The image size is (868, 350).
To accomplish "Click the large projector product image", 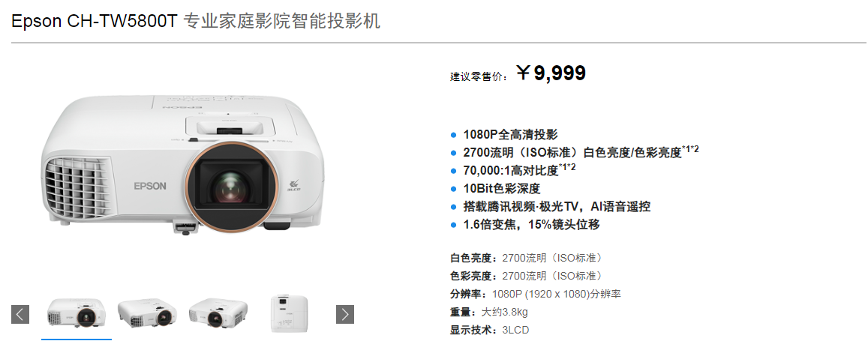I will point(183,166).
